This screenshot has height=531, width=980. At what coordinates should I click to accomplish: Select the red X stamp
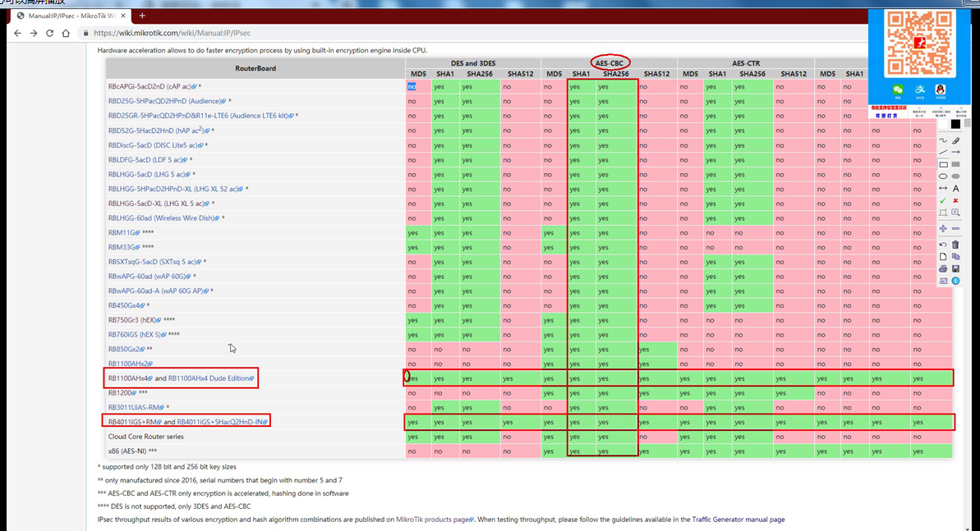[955, 200]
